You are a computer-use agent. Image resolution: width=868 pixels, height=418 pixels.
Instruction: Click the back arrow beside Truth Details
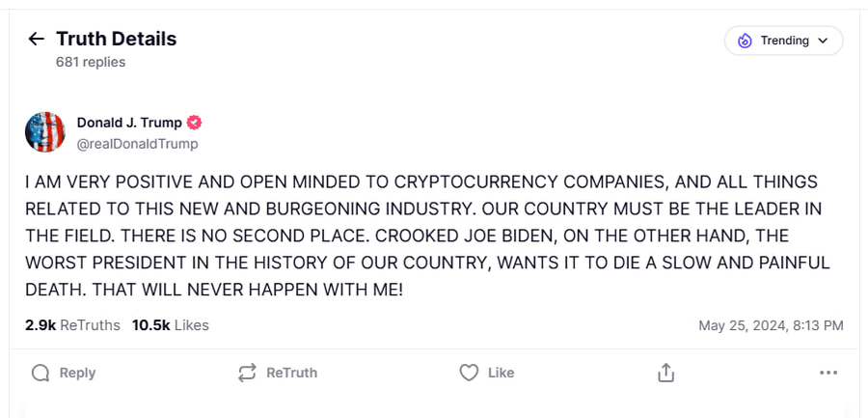[x=37, y=40]
